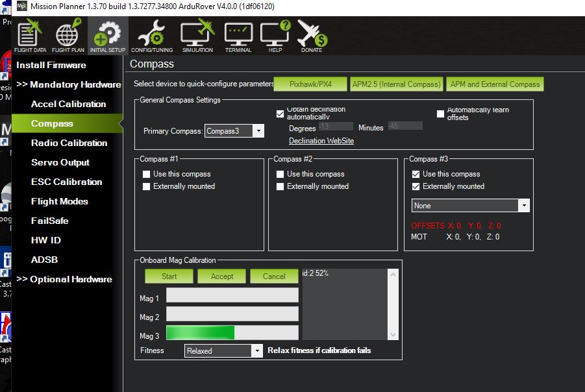The width and height of the screenshot is (585, 392).
Task: Click the Compass page heading
Action: tap(152, 64)
